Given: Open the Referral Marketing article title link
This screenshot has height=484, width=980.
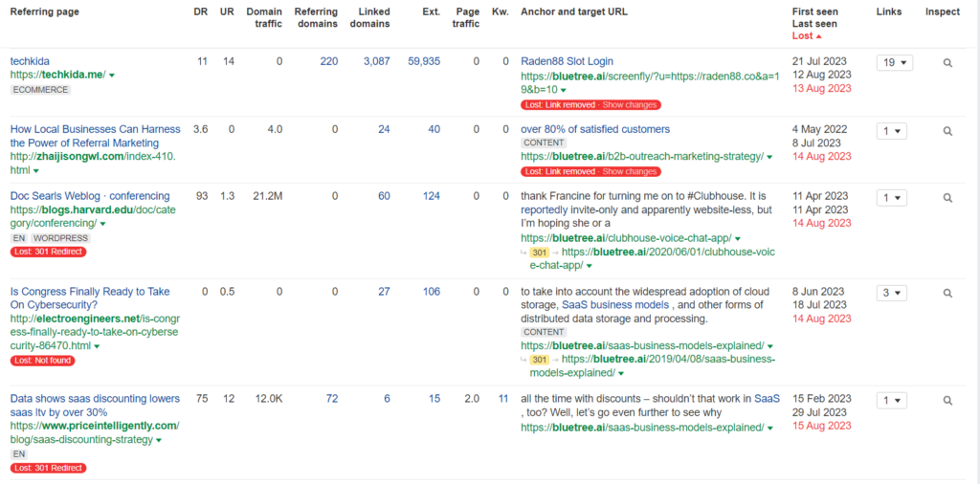Looking at the screenshot, I should (x=95, y=136).
